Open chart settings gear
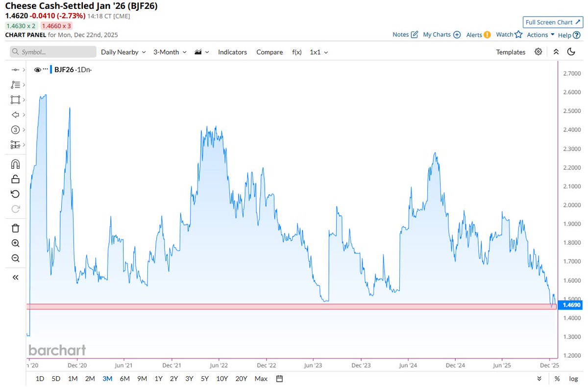This screenshot has height=387, width=588. point(539,52)
